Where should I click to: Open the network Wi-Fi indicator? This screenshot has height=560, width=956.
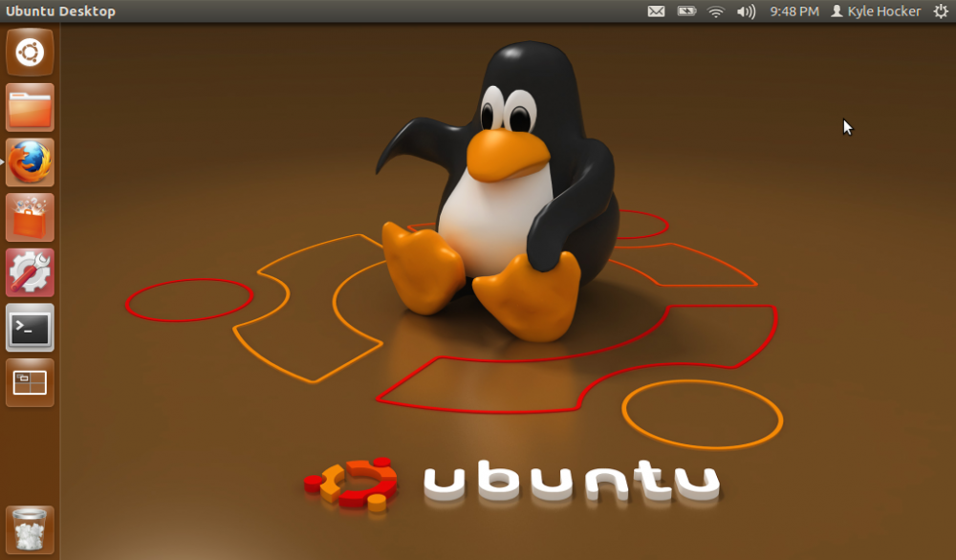(715, 11)
